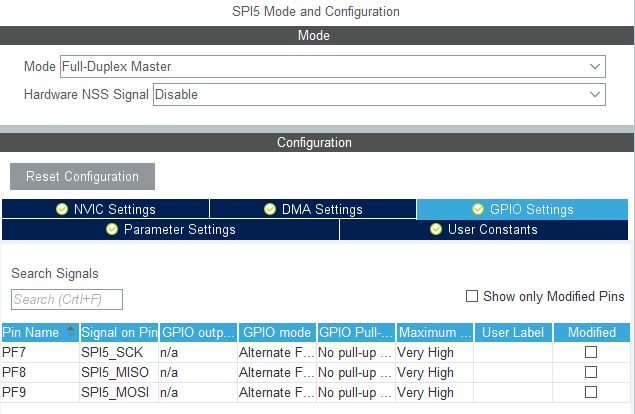The height and width of the screenshot is (414, 635).
Task: Click the Search Signals input field
Action: 67,299
